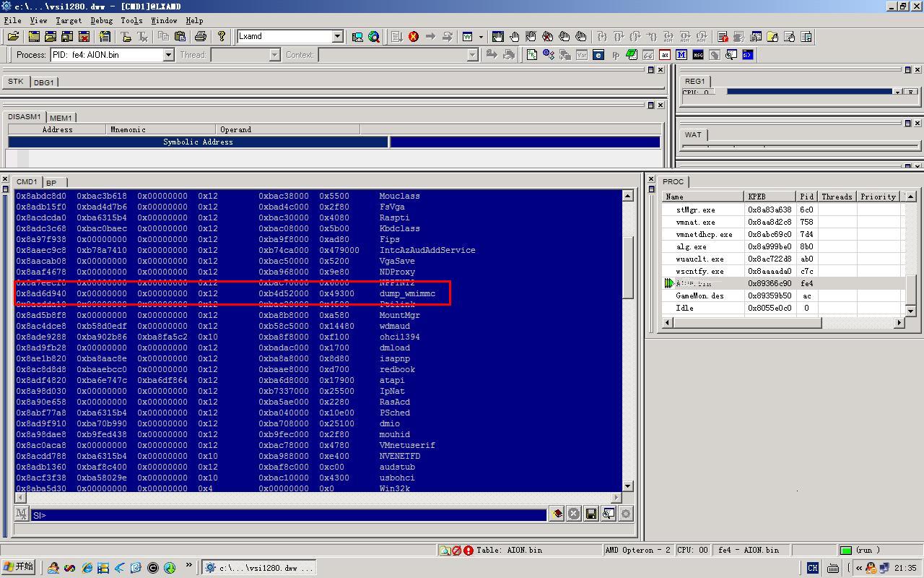Click the red exclamation status bar icon
Image resolution: width=924 pixels, height=578 pixels.
pos(468,551)
